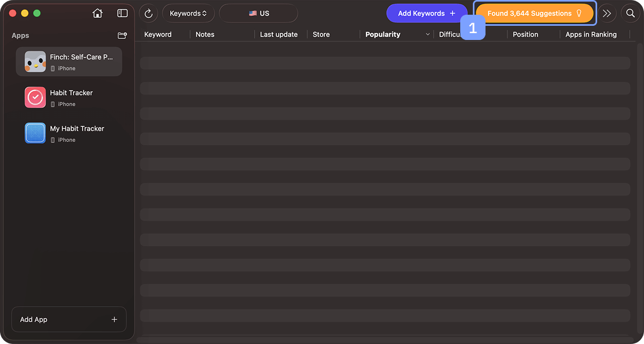
Task: Open the Found 3,644 Suggestions button
Action: [x=534, y=13]
